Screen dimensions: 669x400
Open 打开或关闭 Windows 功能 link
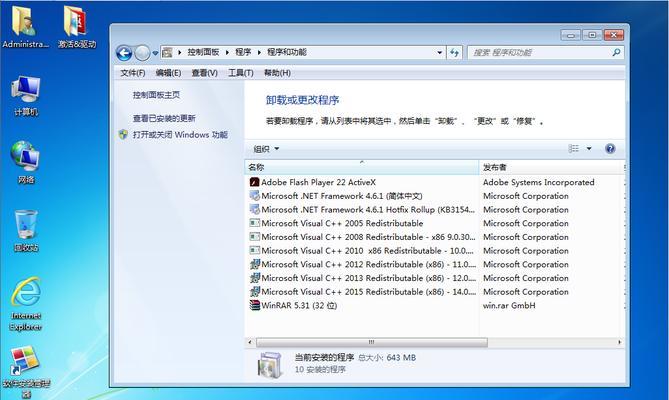pyautogui.click(x=180, y=135)
